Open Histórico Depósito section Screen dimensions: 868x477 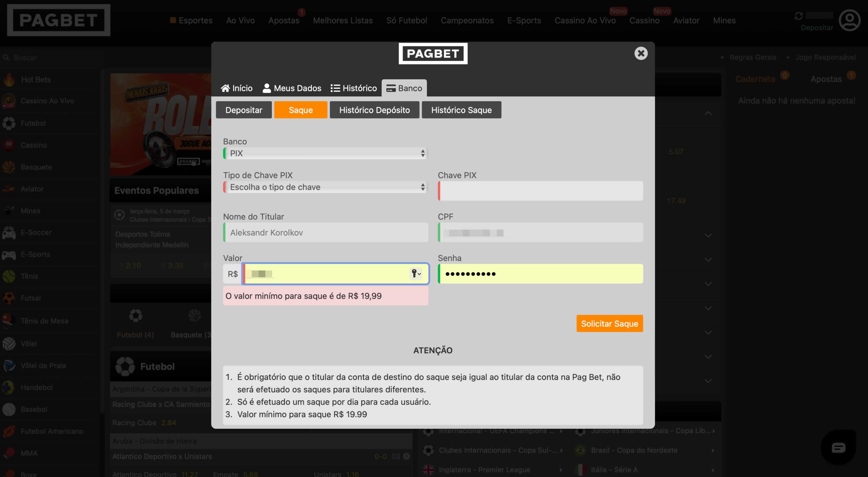374,110
